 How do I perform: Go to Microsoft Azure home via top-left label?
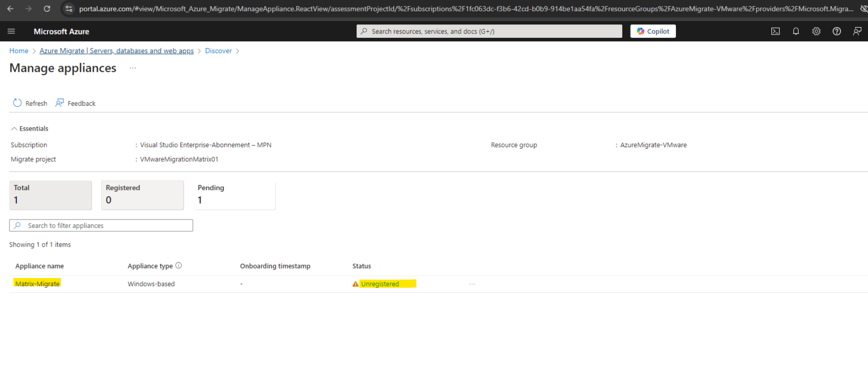[x=61, y=31]
